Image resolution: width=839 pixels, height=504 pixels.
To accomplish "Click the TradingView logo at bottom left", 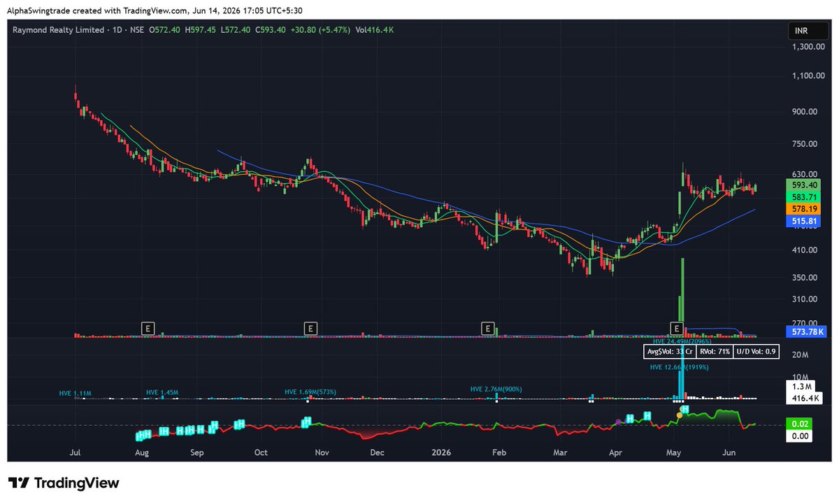I will (x=64, y=483).
